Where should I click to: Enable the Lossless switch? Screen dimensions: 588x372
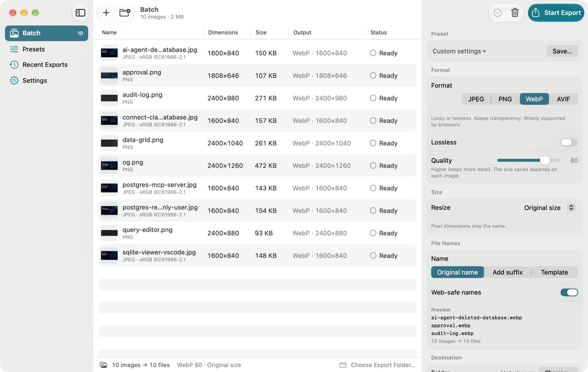(x=569, y=142)
